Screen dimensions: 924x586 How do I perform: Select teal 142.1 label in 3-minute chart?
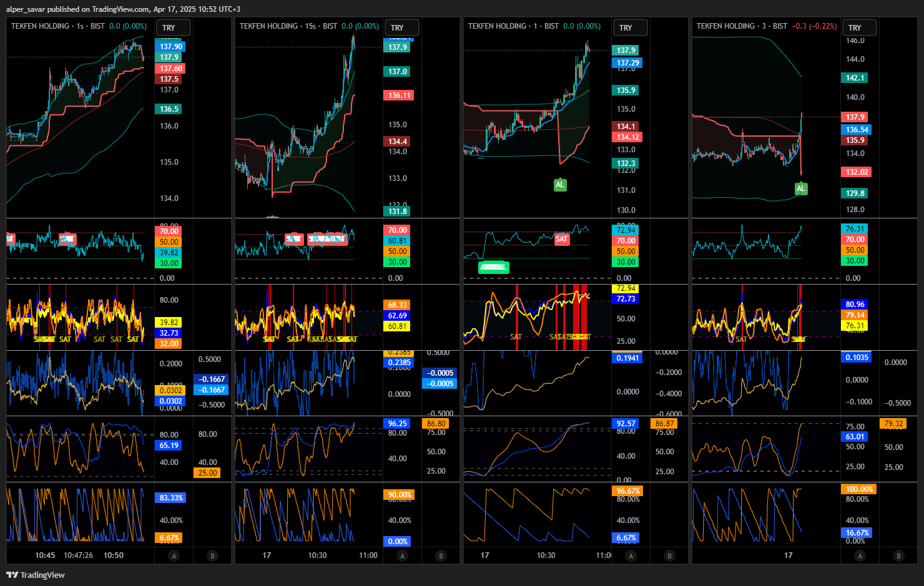point(855,78)
